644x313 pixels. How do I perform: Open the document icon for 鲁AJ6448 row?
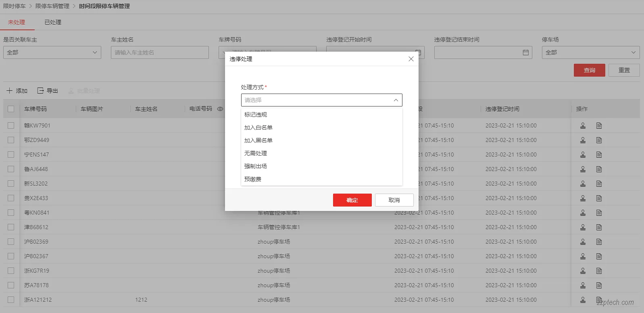[599, 169]
